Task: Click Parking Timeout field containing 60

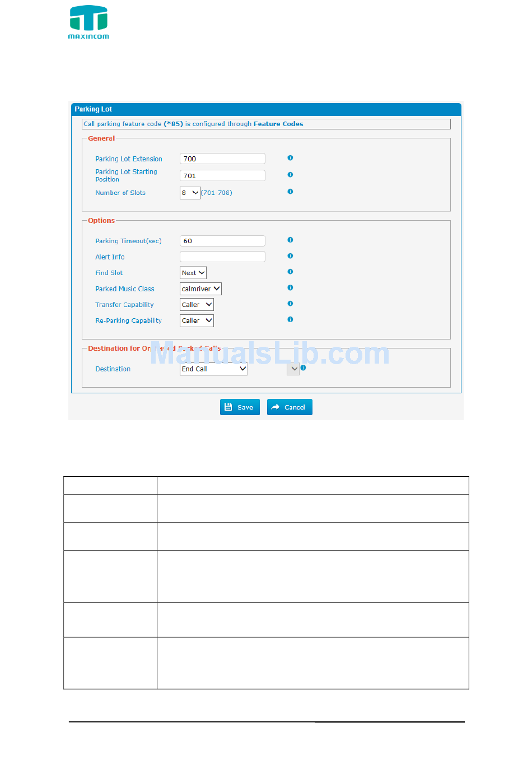Action: pos(222,241)
